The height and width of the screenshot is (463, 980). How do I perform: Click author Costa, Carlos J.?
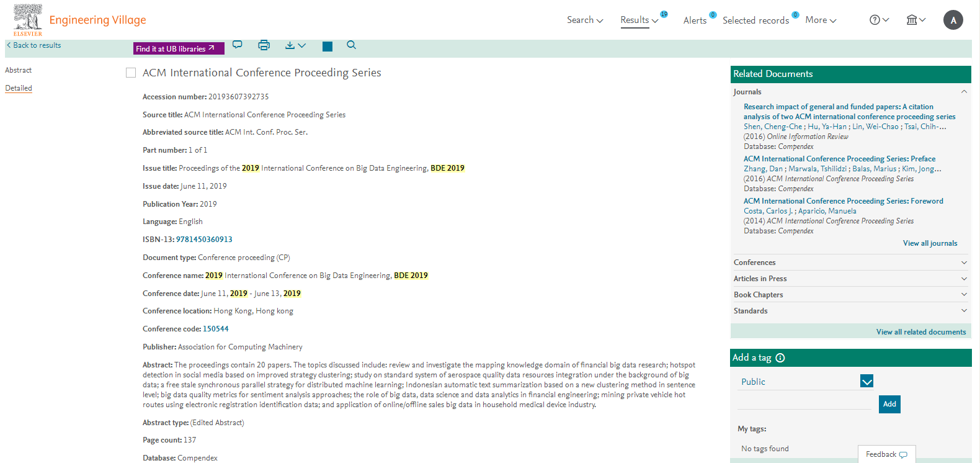click(x=768, y=211)
